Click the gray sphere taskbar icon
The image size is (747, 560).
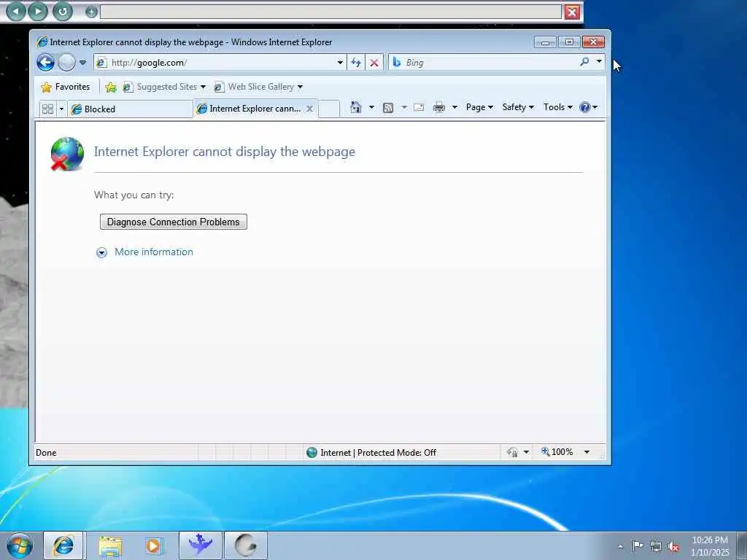point(245,545)
